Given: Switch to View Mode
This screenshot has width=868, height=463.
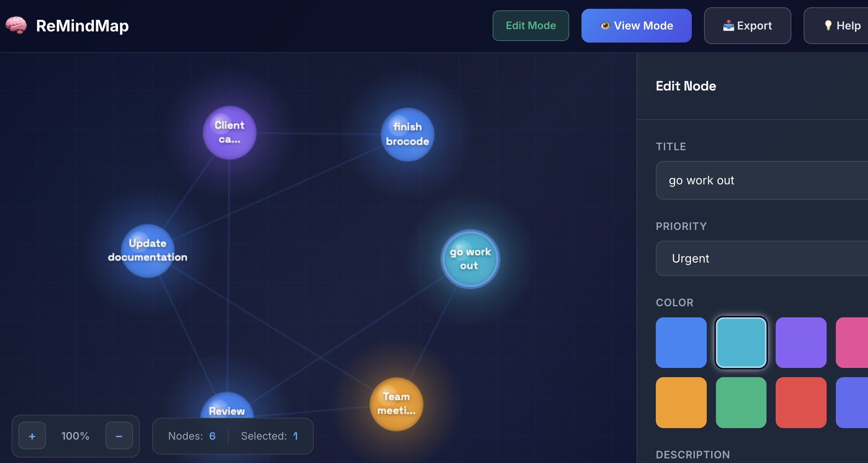Looking at the screenshot, I should [636, 26].
